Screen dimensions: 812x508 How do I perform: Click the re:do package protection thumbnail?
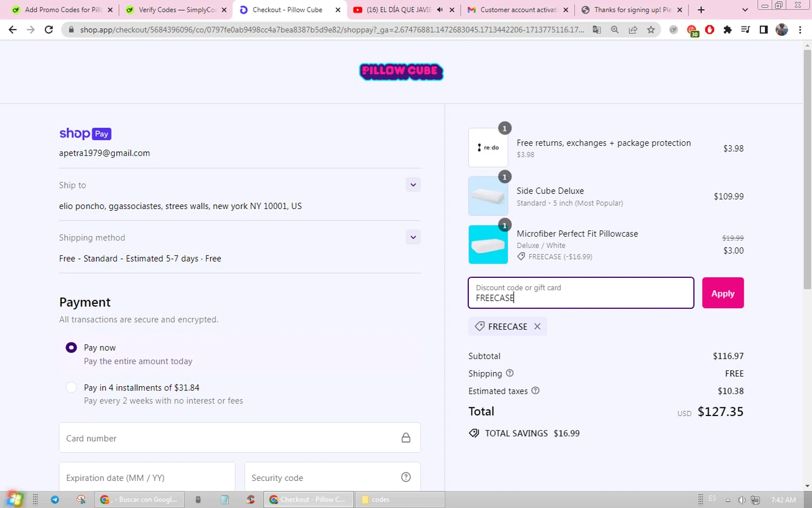tap(488, 147)
